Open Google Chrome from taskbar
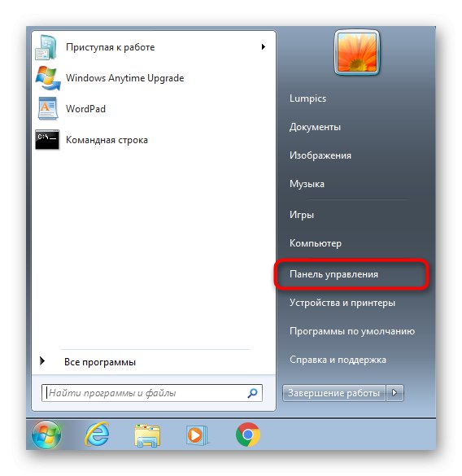Screen dimensions: 462x476 (248, 435)
